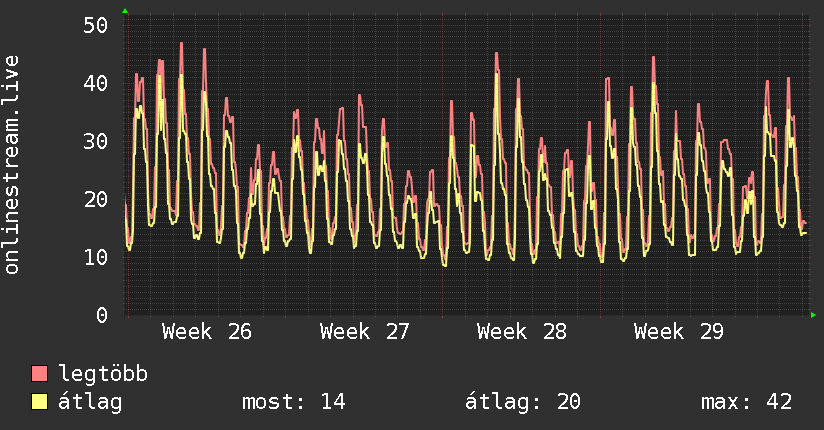Select the legtöbb legend label

coord(103,373)
